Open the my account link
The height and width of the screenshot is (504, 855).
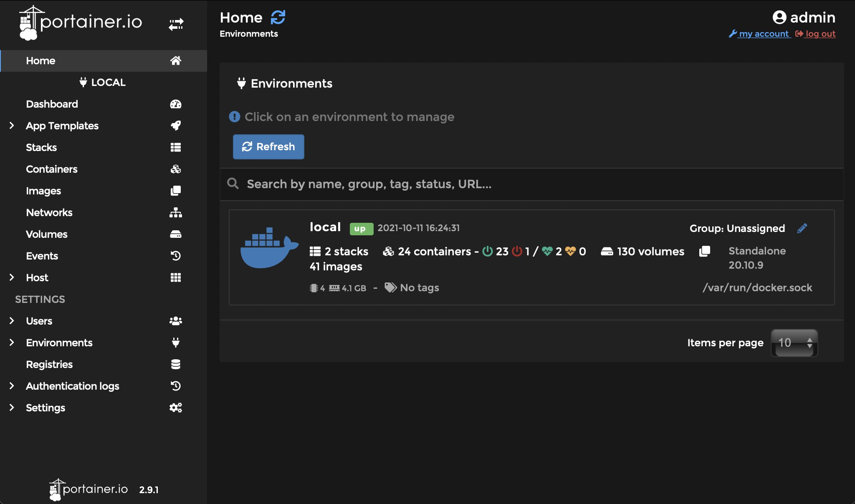764,34
